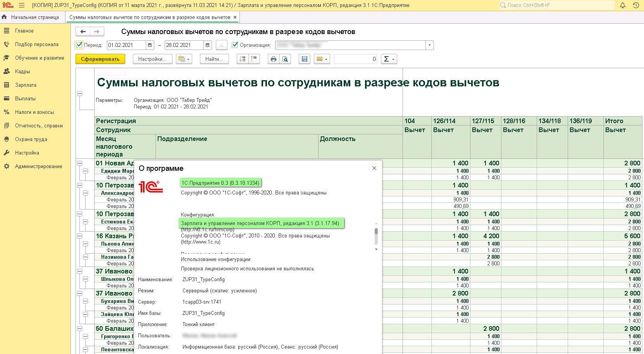Collapse the report header parameters group
644x354 pixels.
[79, 93]
